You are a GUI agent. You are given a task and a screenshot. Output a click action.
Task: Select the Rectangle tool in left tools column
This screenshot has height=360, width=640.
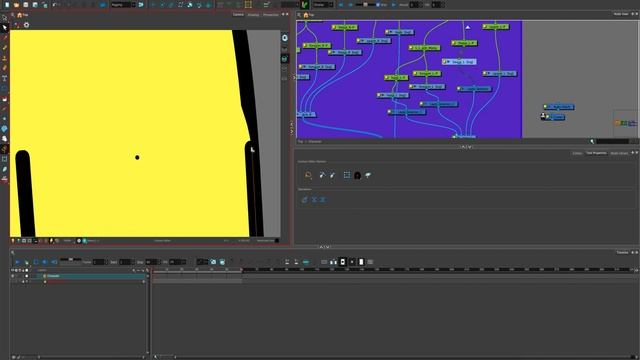point(4,88)
